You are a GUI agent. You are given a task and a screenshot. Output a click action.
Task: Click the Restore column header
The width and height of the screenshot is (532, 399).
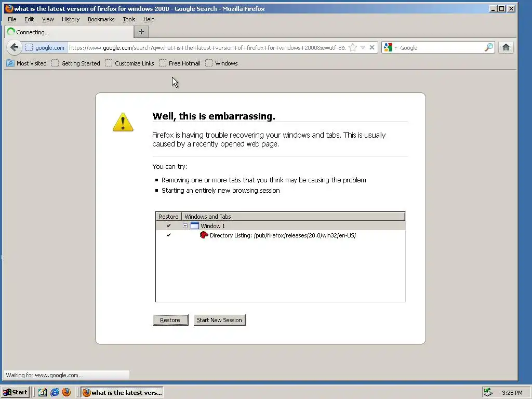pos(168,217)
